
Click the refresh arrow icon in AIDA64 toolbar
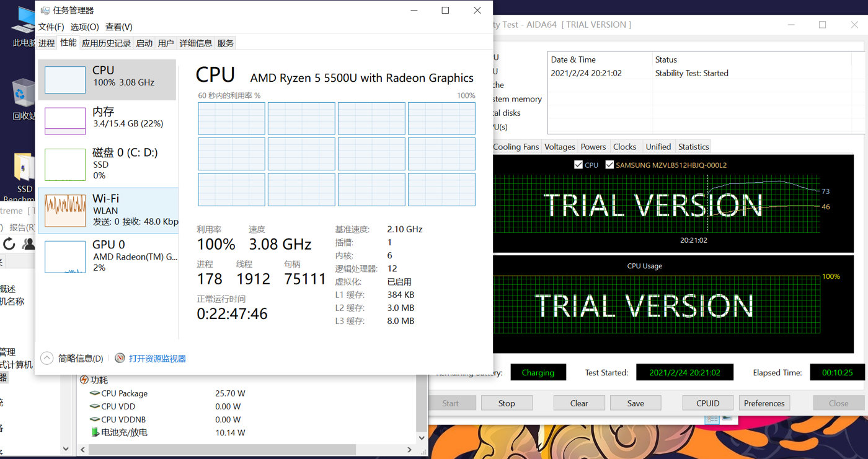[9, 243]
